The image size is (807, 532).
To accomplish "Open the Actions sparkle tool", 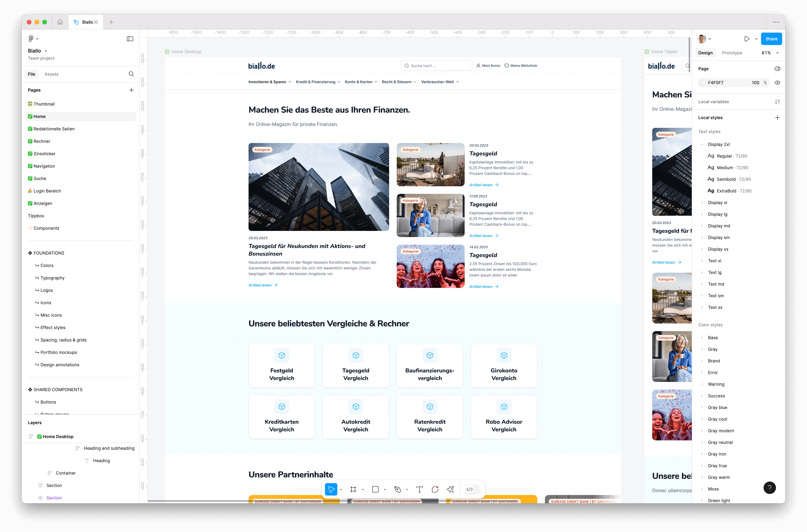I will click(x=450, y=489).
